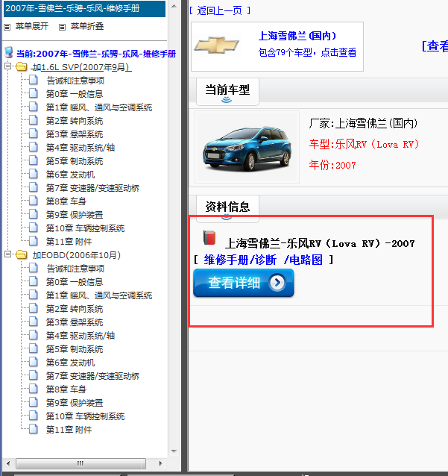The height and width of the screenshot is (476, 448).
Task: Click the blue Lova RV car thumbnail
Action: click(x=247, y=147)
